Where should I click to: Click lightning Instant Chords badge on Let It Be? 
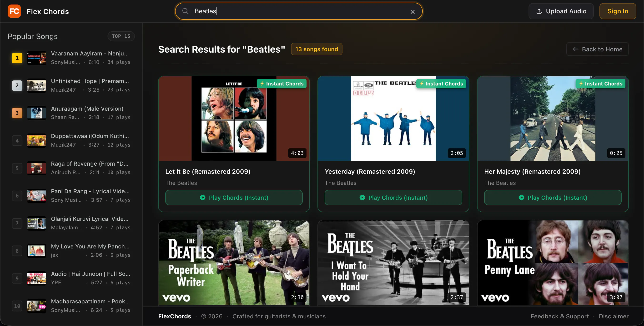pos(282,84)
